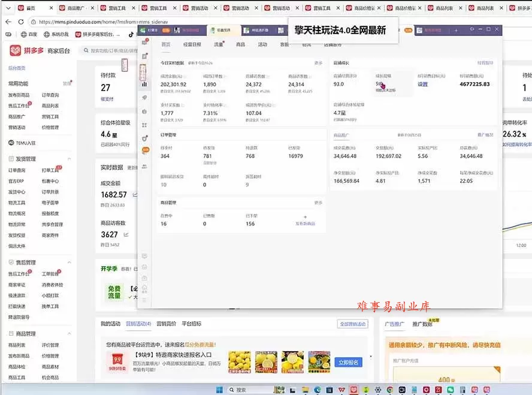Switch to the 活动 tab in the overlay
This screenshot has height=395, width=532.
pyautogui.click(x=262, y=44)
